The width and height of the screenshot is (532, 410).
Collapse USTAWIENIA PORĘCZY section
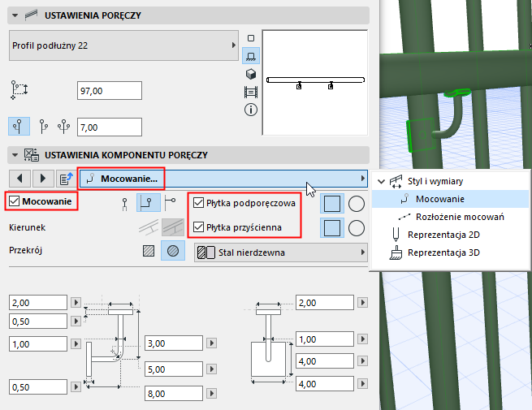[x=15, y=15]
